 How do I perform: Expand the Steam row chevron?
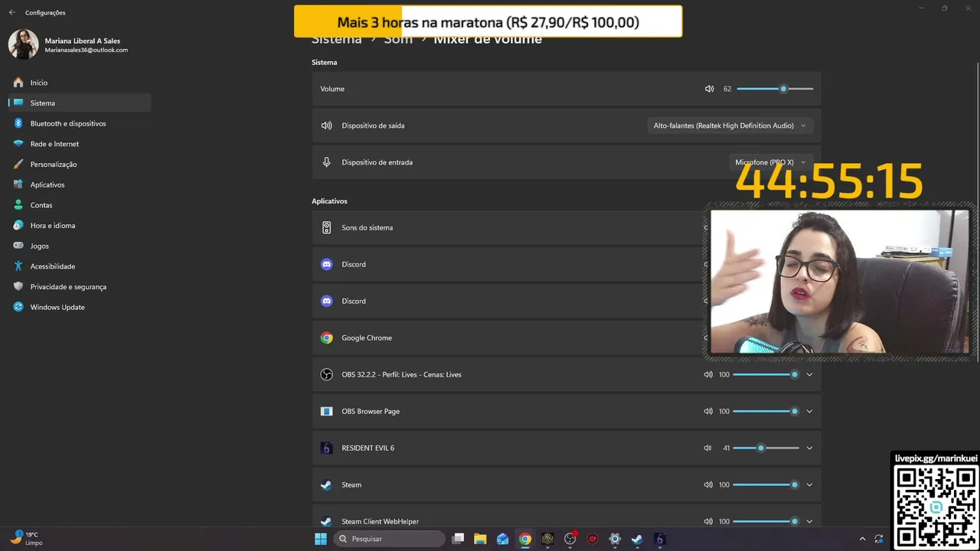point(809,484)
